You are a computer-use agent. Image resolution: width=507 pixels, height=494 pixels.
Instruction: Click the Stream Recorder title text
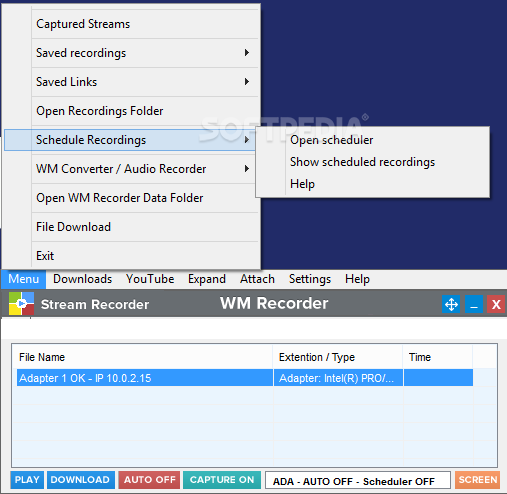[x=95, y=304]
